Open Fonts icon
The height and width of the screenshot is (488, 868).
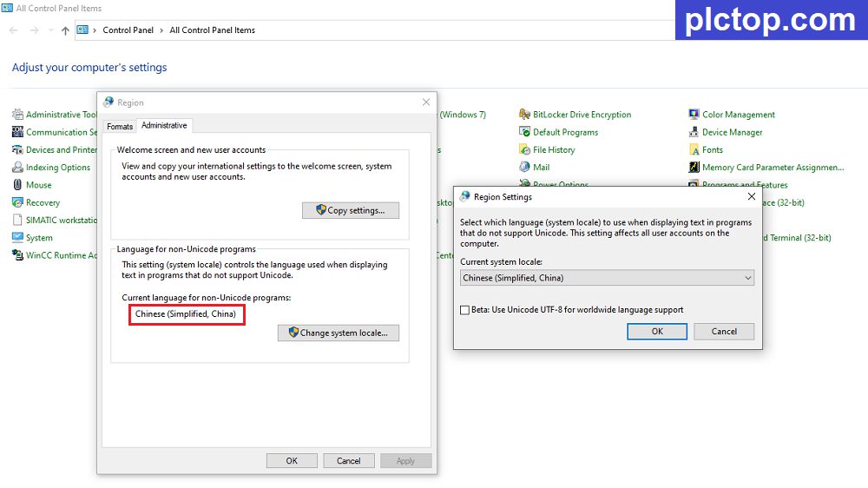694,150
